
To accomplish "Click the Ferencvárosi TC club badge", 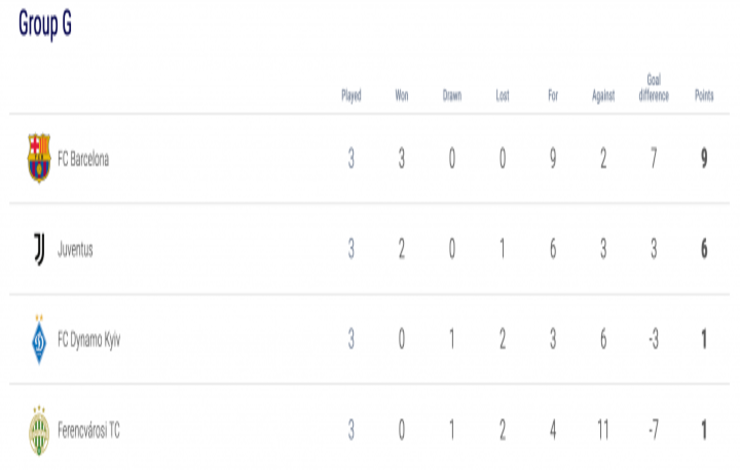I will pos(38,431).
